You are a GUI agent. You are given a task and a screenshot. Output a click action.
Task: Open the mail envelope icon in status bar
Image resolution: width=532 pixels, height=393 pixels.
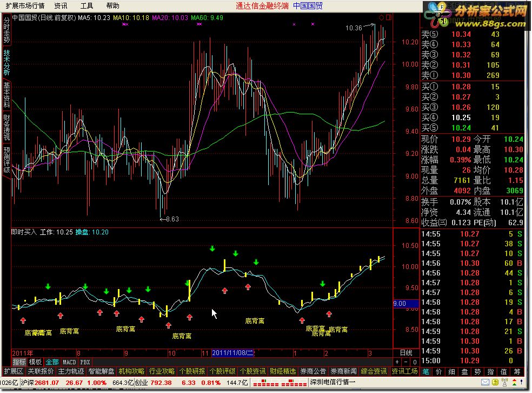click(x=485, y=383)
